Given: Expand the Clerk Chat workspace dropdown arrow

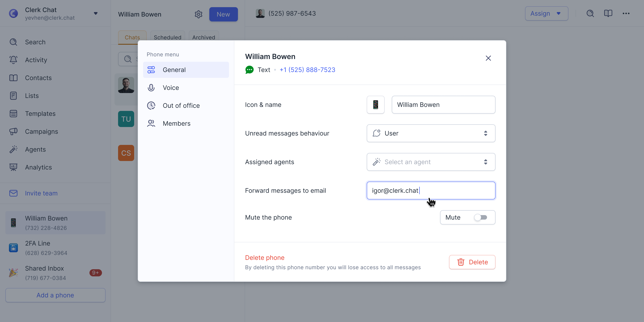Looking at the screenshot, I should pyautogui.click(x=96, y=13).
